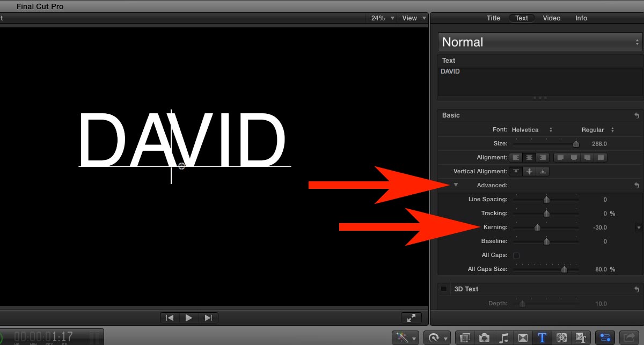644x345 pixels.
Task: Open the Titles browser T icon
Action: 542,337
